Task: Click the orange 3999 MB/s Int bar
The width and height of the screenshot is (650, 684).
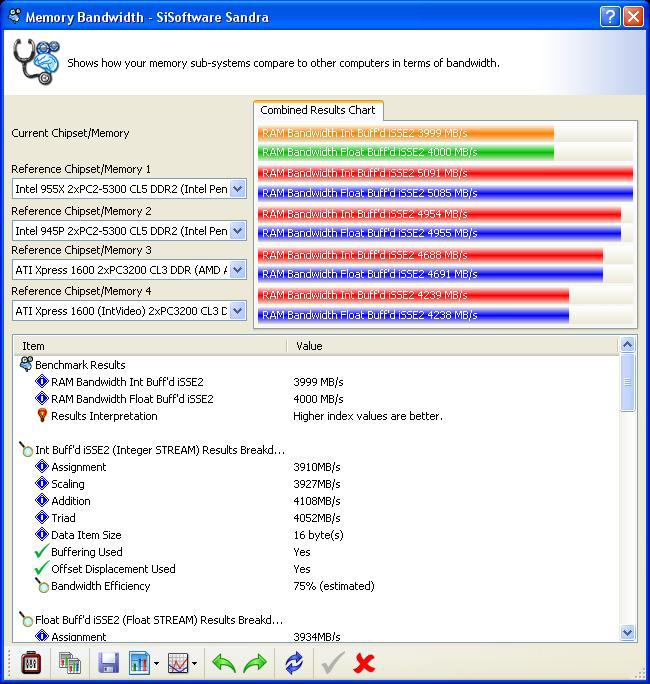Action: coord(406,133)
